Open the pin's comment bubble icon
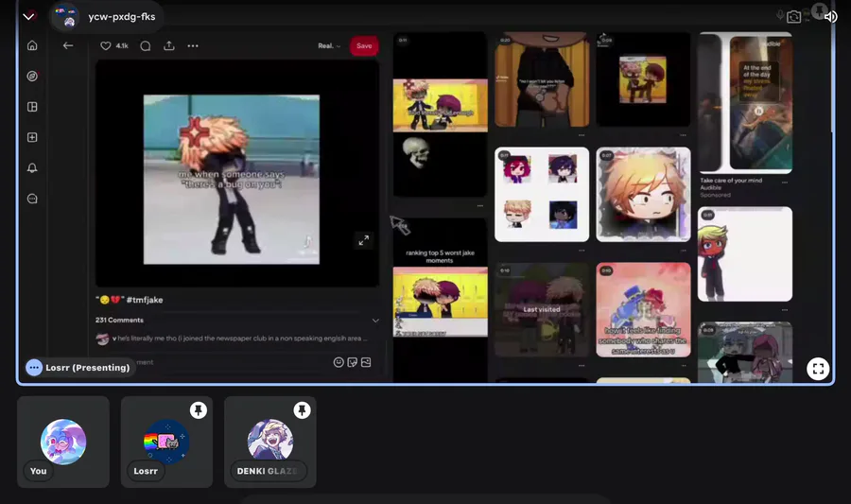Viewport: 851px width, 504px height. tap(146, 45)
